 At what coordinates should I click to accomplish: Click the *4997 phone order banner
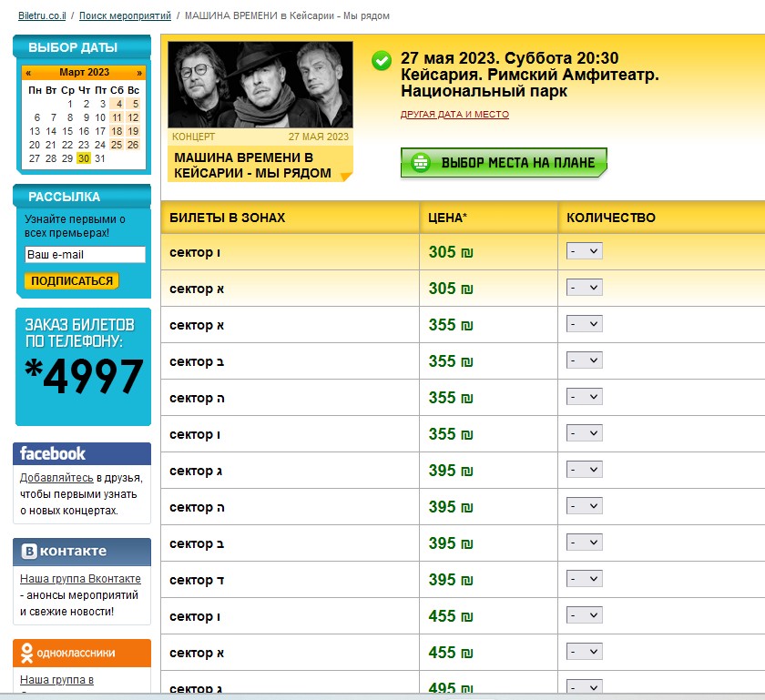pos(83,367)
